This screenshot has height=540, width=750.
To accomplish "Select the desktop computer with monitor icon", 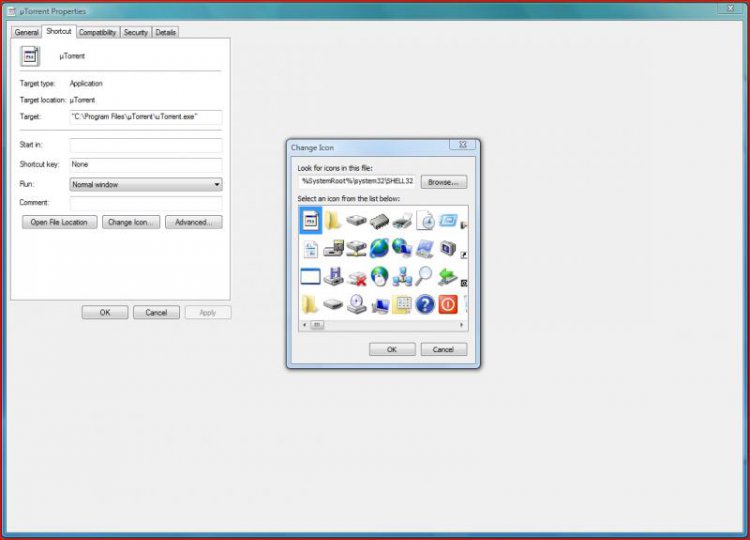I will tap(380, 305).
